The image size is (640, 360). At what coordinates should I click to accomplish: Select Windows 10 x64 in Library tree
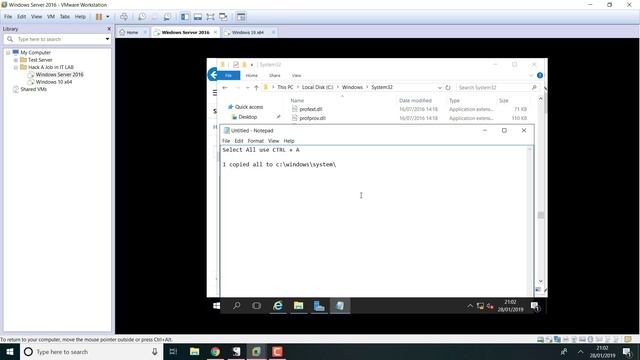coord(53,82)
